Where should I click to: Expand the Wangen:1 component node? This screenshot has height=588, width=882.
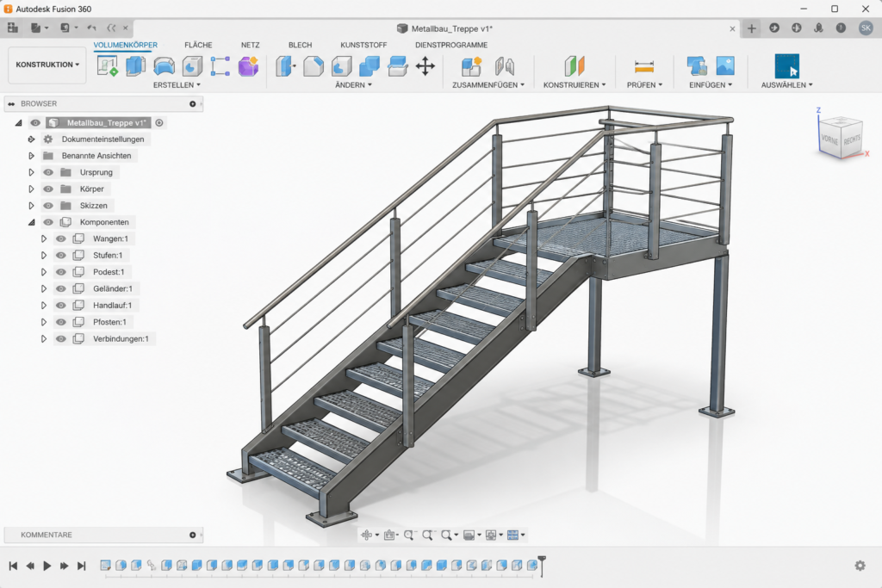pos(43,239)
